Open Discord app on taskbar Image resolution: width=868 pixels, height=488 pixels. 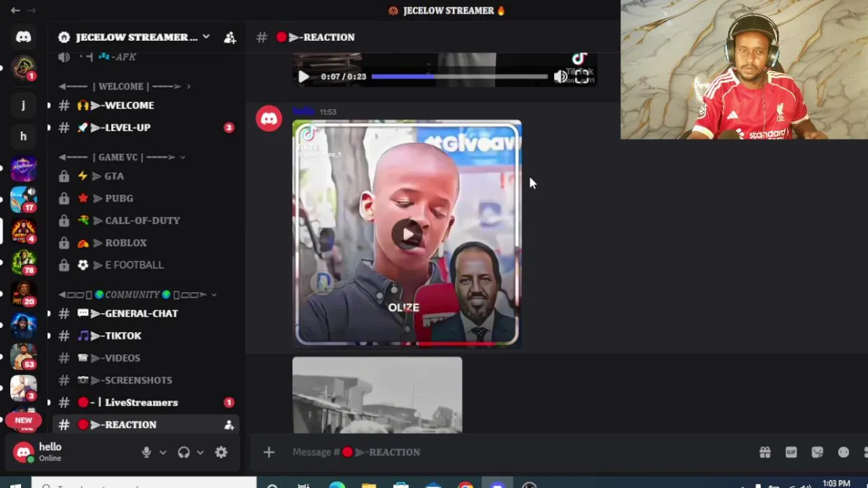point(497,485)
